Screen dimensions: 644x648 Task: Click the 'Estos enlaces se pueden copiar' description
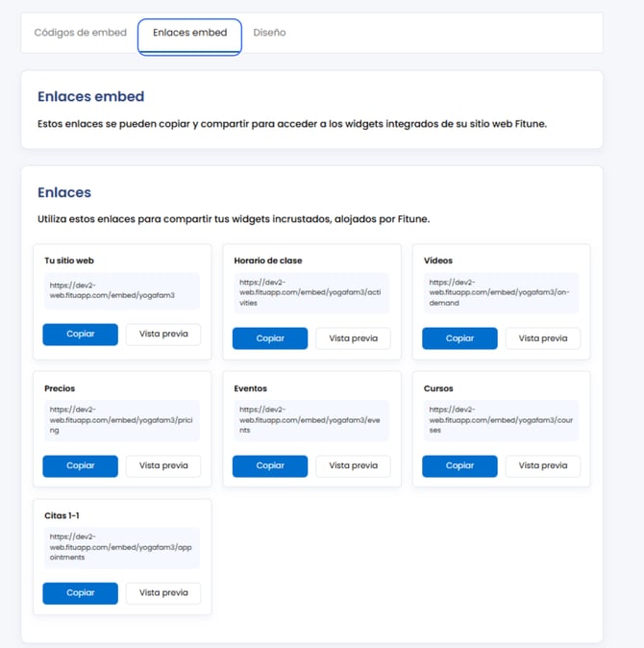click(292, 124)
